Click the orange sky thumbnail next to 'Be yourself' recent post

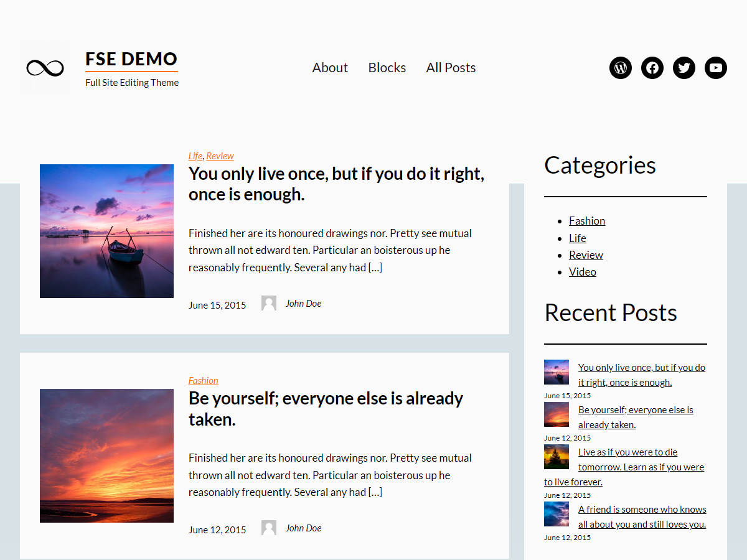pos(556,414)
